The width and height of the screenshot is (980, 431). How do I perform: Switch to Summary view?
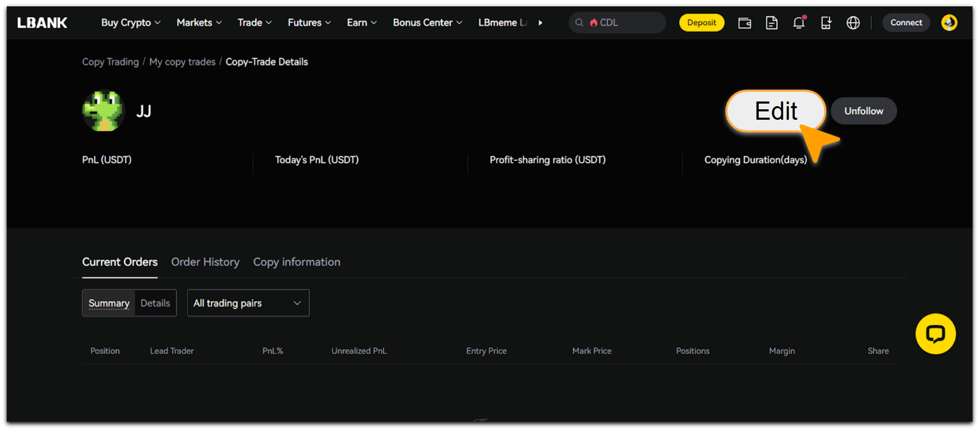pos(109,303)
